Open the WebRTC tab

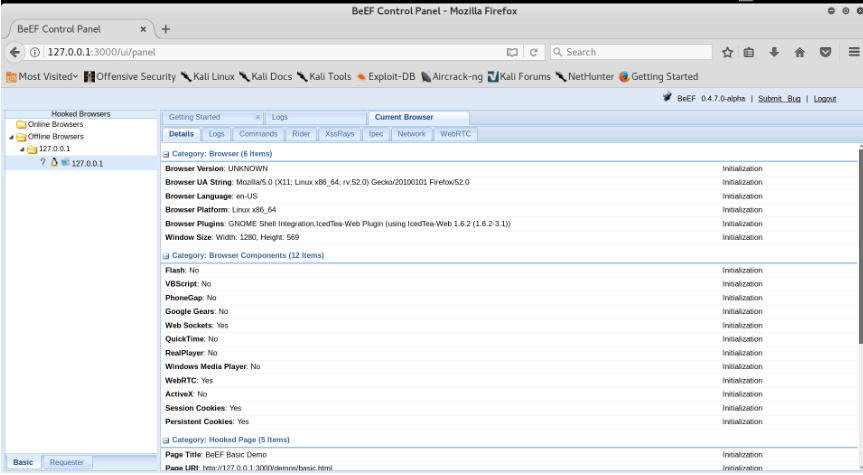[456, 134]
